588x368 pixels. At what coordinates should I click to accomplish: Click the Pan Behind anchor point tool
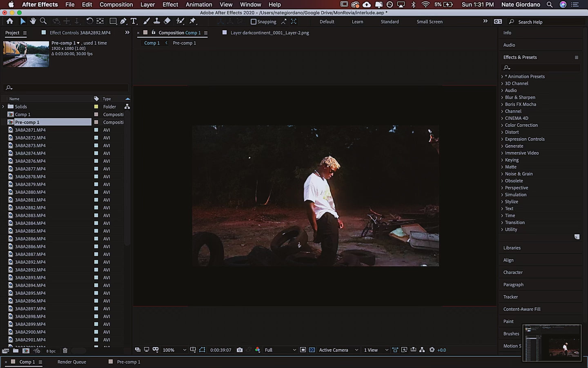coord(100,21)
